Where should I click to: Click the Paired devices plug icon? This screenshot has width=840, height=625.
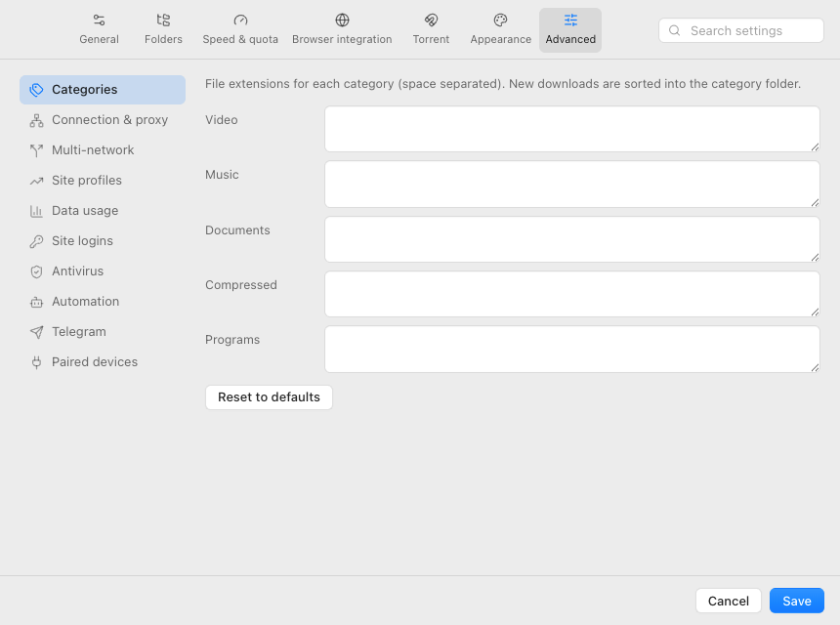click(36, 362)
